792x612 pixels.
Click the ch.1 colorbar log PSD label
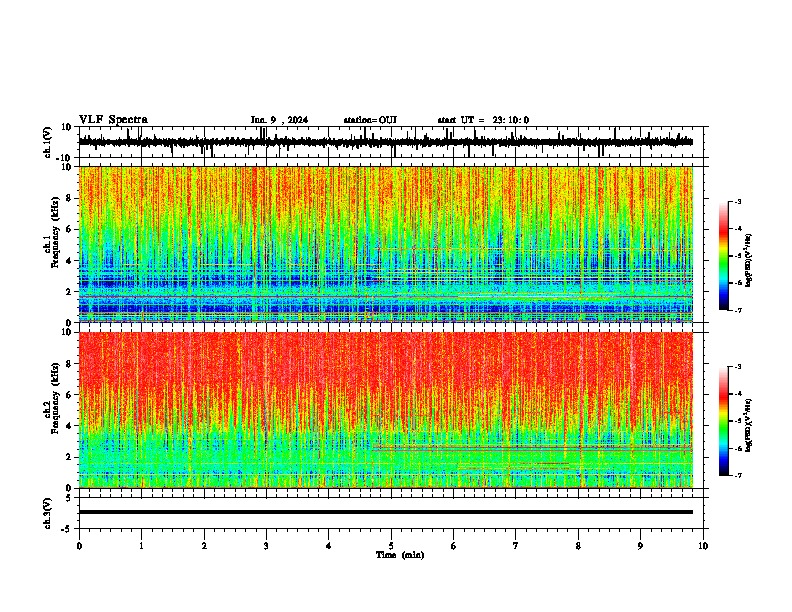point(749,261)
